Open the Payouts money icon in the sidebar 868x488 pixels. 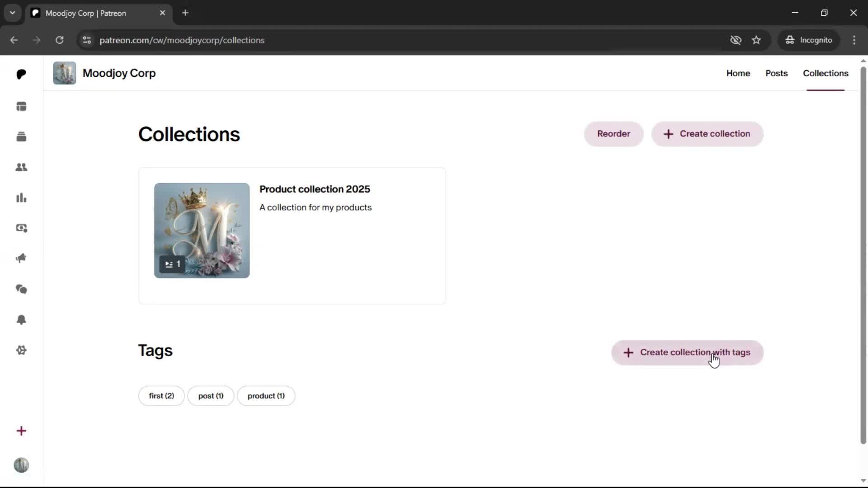(x=21, y=228)
